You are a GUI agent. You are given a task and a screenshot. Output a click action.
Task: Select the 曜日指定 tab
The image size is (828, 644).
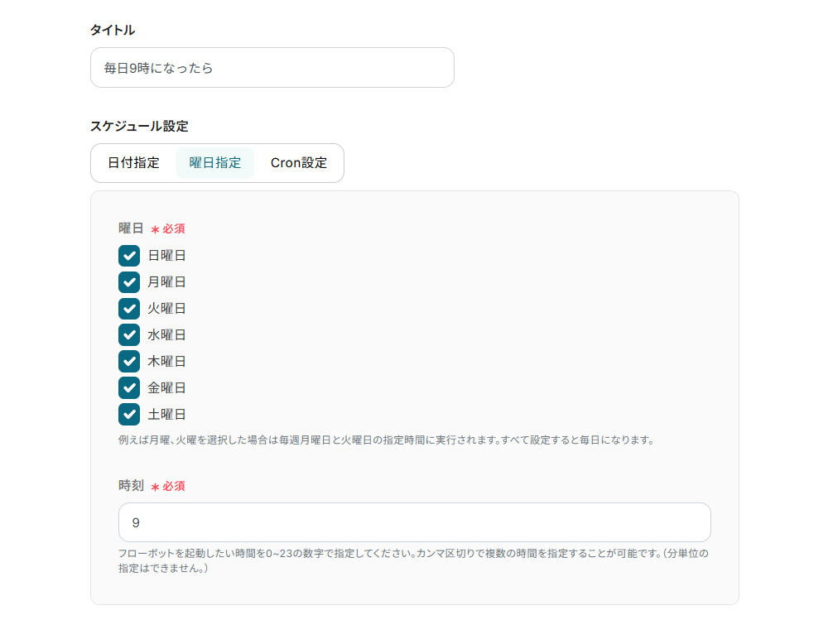click(215, 163)
